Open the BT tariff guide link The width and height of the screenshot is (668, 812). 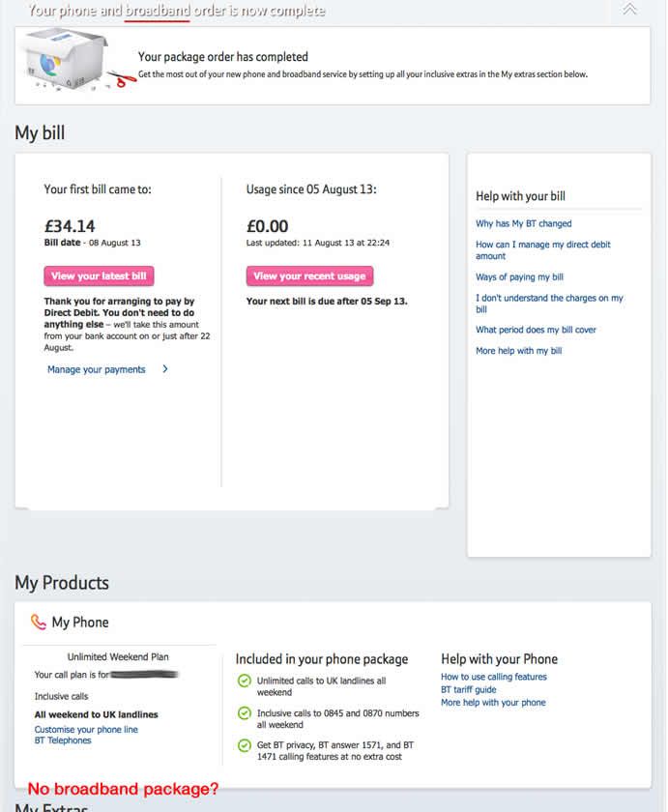[468, 689]
